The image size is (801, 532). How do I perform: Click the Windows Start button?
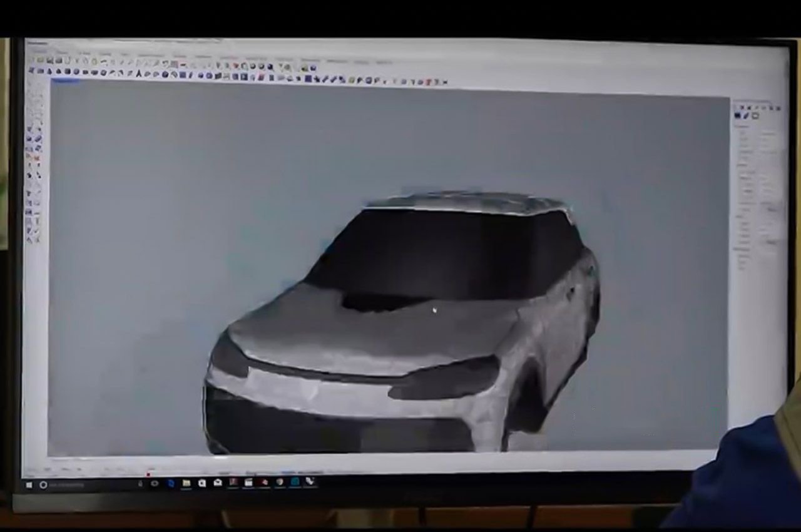(x=29, y=484)
